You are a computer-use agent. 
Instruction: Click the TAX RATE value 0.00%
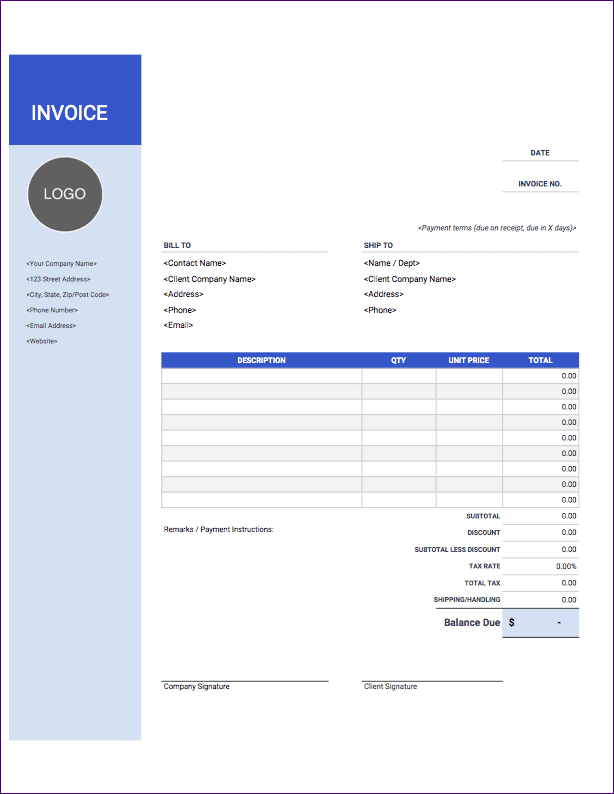[566, 566]
